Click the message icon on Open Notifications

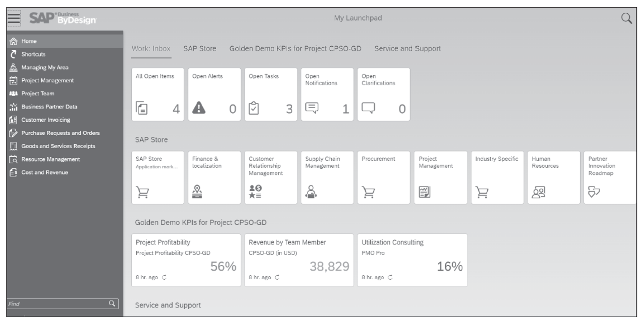pos(312,107)
